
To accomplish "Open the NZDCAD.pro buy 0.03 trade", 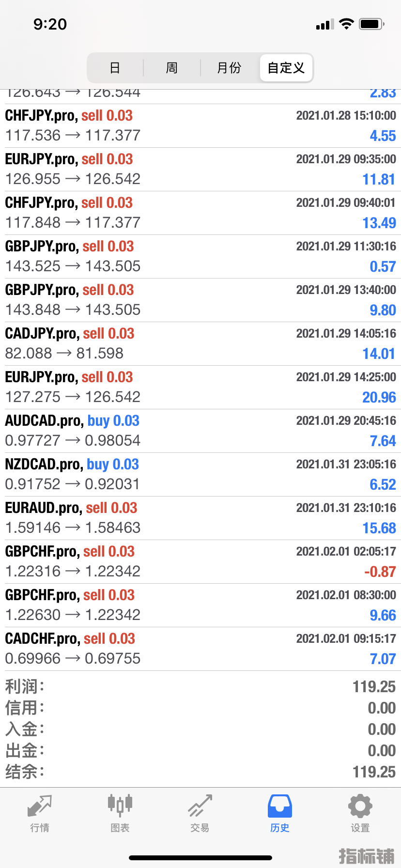I will tap(200, 475).
